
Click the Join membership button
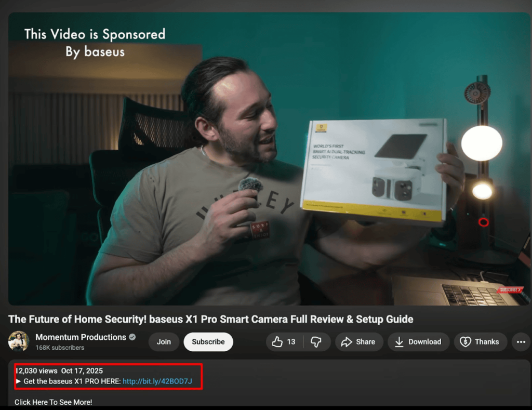coord(164,342)
